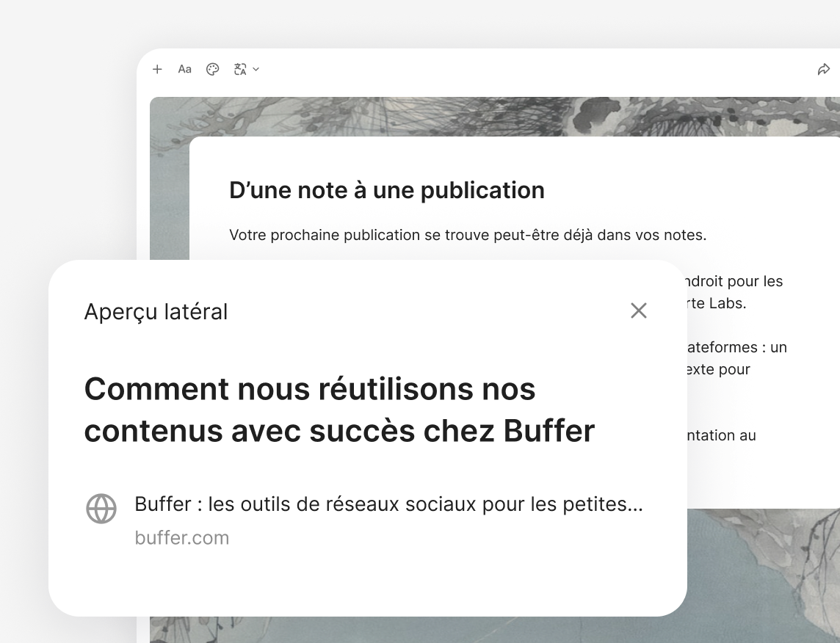Image resolution: width=840 pixels, height=643 pixels.
Task: Click the share arrow icon
Action: (823, 69)
